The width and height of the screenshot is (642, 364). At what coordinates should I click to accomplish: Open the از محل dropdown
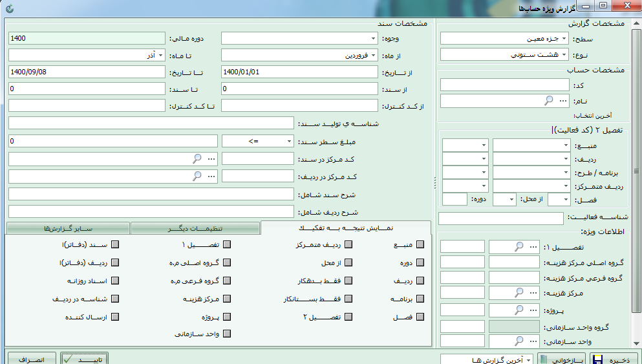[511, 199]
